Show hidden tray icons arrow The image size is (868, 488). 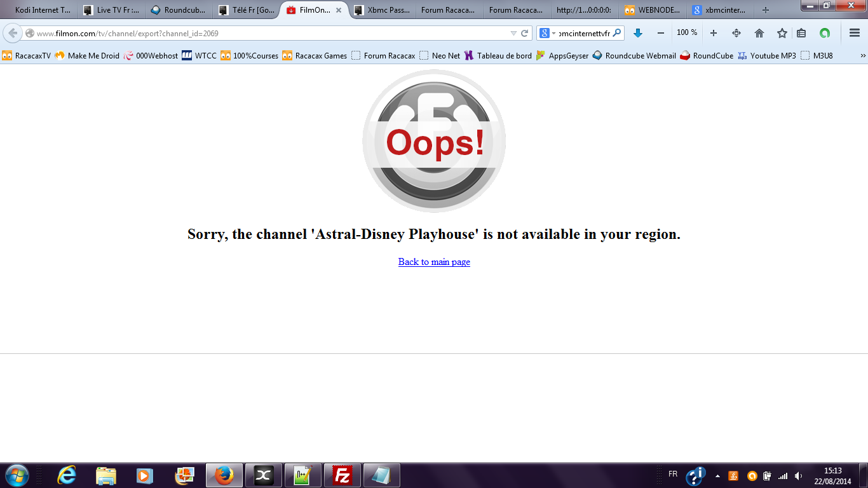click(x=717, y=476)
